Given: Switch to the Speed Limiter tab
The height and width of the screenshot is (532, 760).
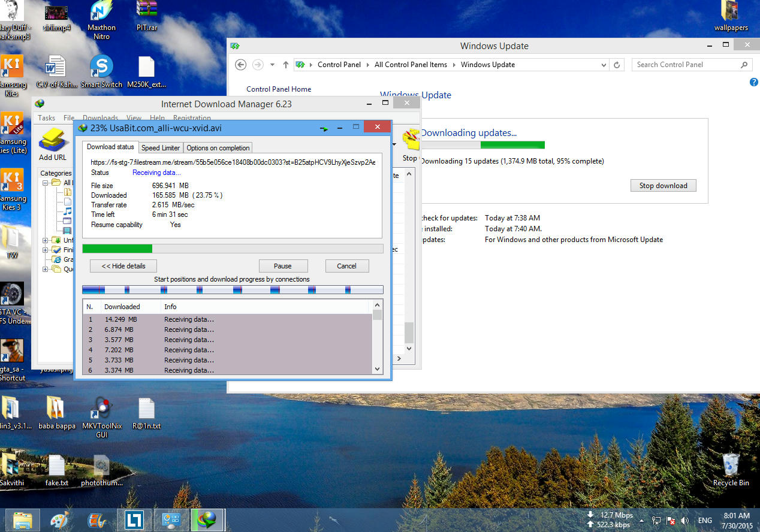Looking at the screenshot, I should pyautogui.click(x=161, y=148).
